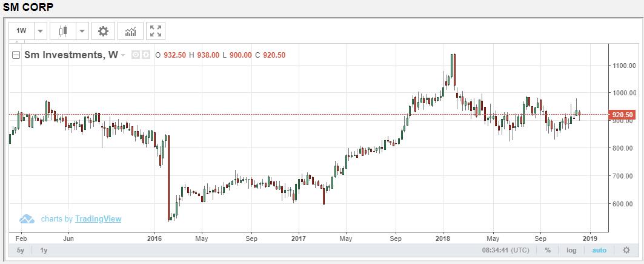
Task: Toggle the auto scale option
Action: point(599,250)
